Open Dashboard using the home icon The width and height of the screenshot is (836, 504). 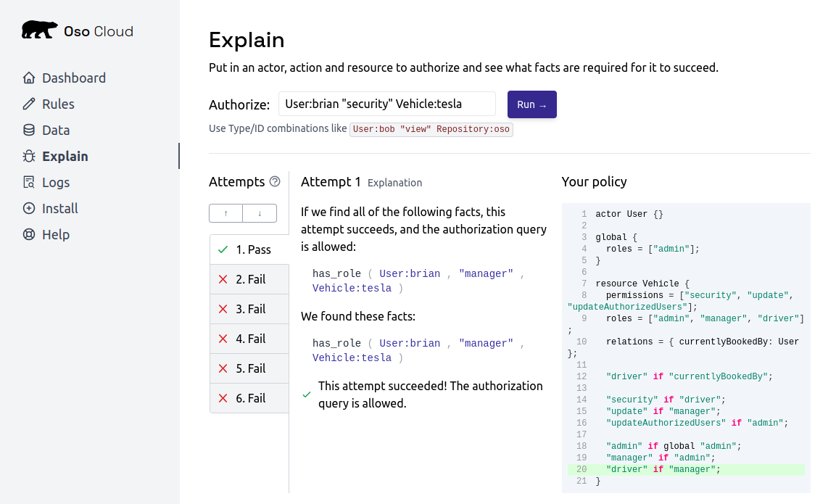28,78
